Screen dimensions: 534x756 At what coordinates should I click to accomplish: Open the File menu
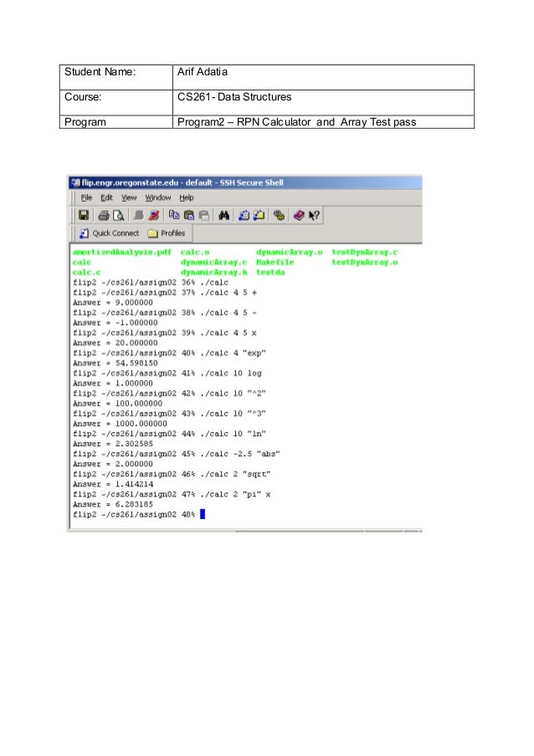tap(87, 198)
